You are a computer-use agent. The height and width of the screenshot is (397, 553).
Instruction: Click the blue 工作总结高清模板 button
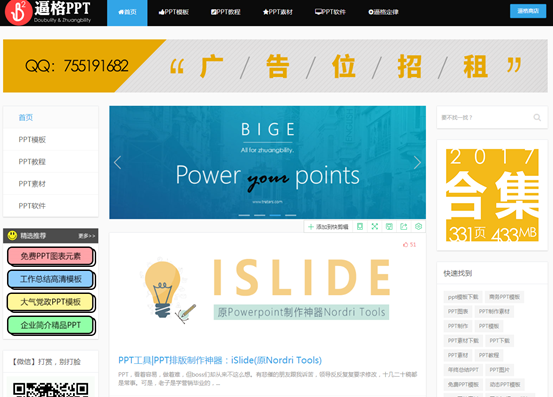point(50,279)
